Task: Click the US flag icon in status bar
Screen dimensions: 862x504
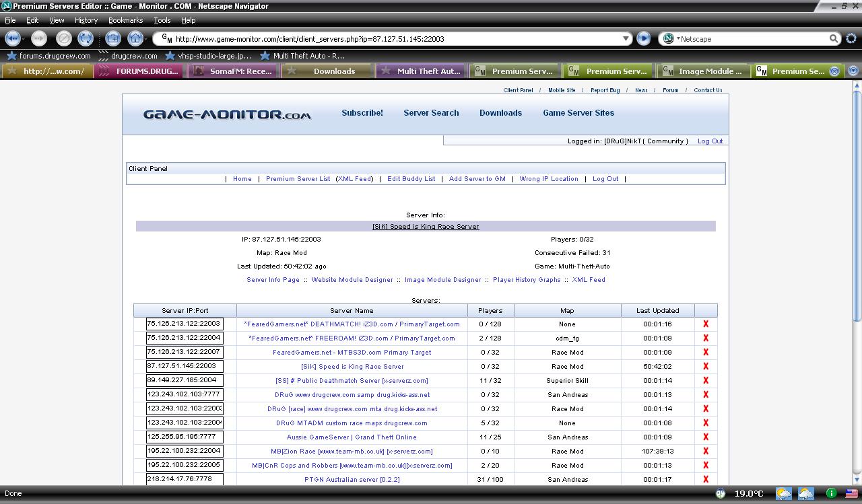Action: click(x=852, y=493)
